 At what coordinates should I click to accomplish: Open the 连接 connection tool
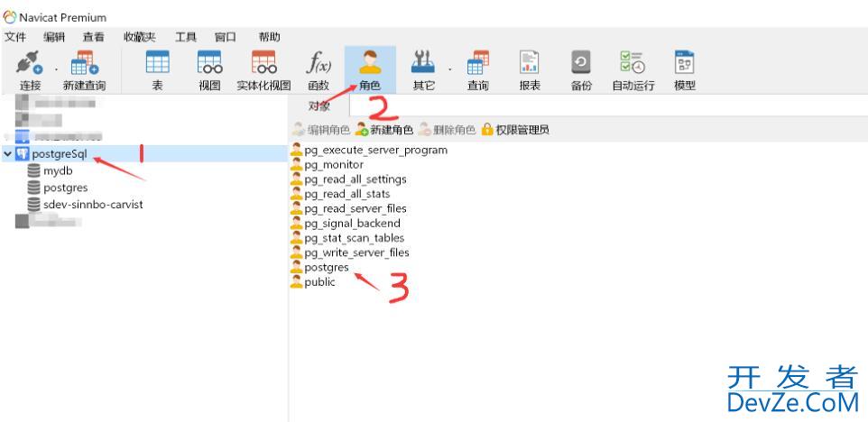pyautogui.click(x=30, y=70)
